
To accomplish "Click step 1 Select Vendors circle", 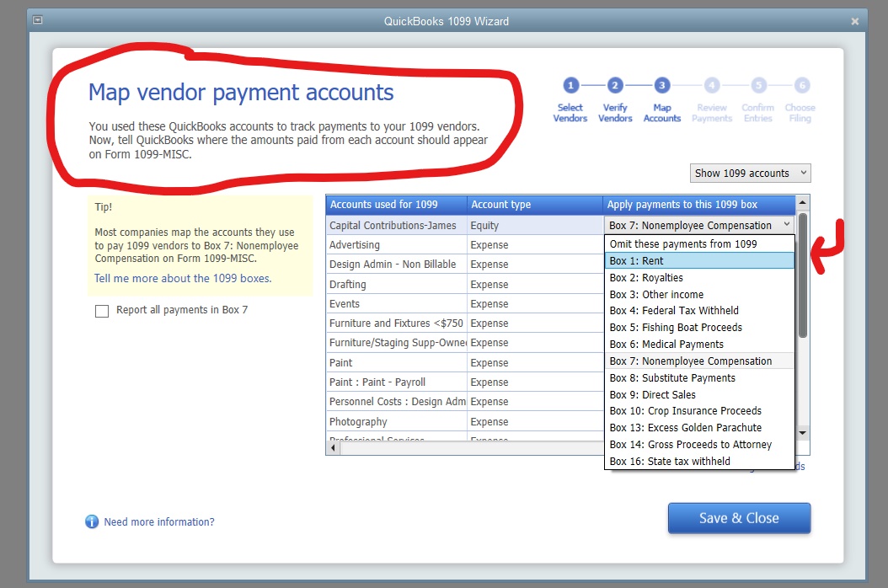I will 570,86.
